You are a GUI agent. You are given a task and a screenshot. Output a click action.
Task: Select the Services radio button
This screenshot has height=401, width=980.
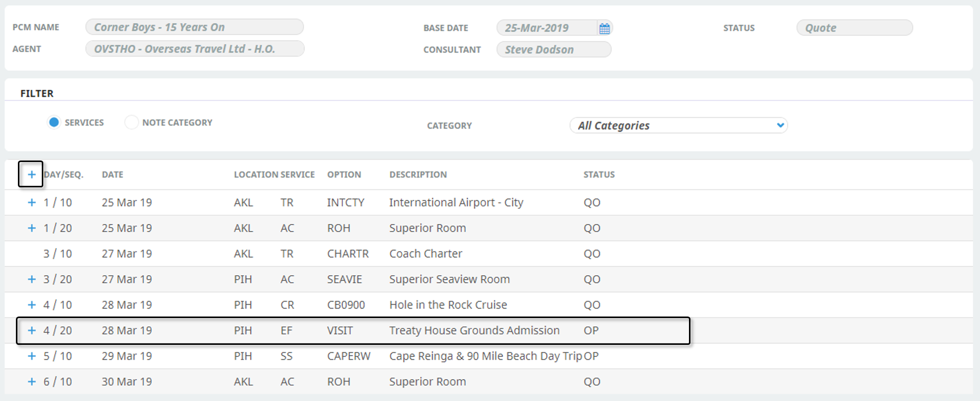(54, 122)
